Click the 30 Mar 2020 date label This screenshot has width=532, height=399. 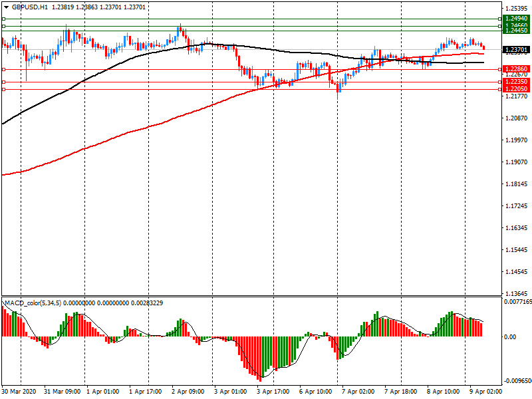coord(20,392)
